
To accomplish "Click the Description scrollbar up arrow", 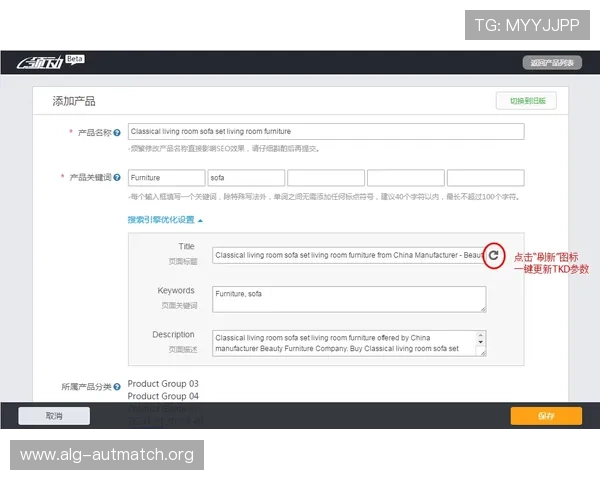I will click(x=481, y=335).
